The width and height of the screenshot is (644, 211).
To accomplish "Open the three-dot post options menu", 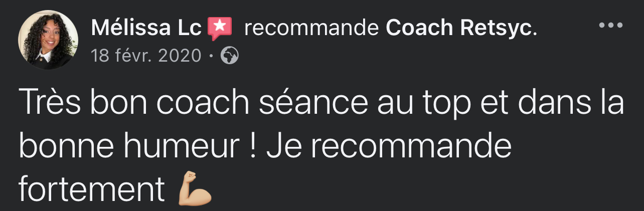I will point(610,25).
